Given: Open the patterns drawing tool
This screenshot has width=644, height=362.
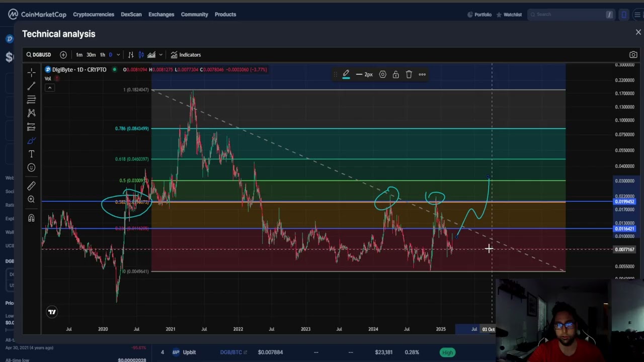Looking at the screenshot, I should click(x=31, y=113).
